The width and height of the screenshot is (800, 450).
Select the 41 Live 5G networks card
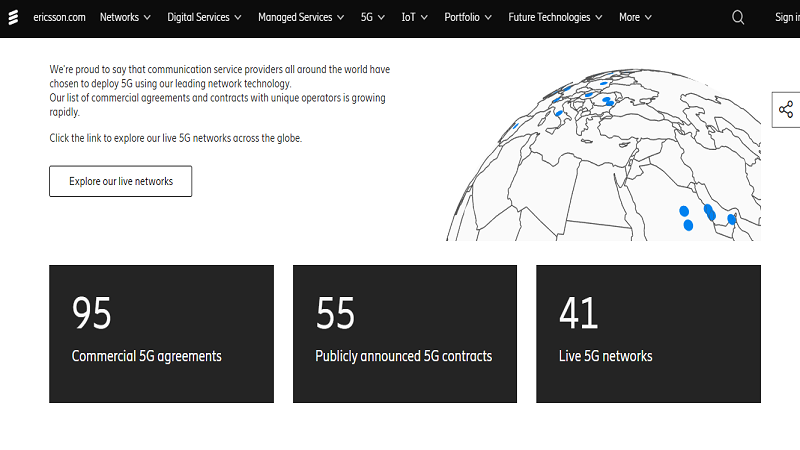pyautogui.click(x=648, y=334)
